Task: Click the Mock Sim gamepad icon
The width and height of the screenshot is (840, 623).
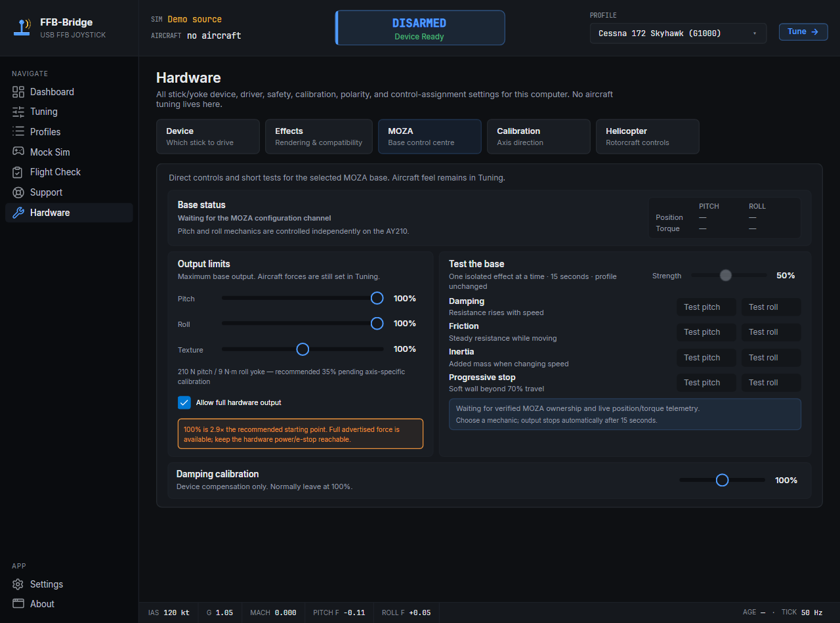Action: point(18,152)
